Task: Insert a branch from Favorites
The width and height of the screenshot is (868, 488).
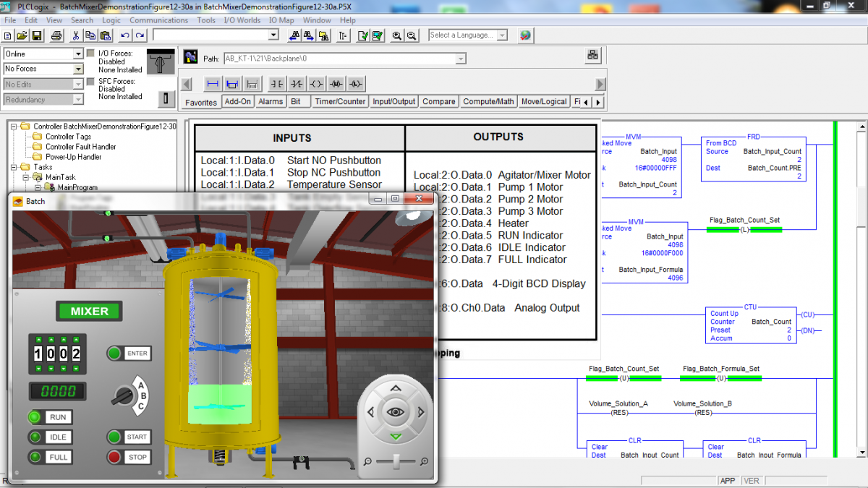Action: tap(232, 83)
